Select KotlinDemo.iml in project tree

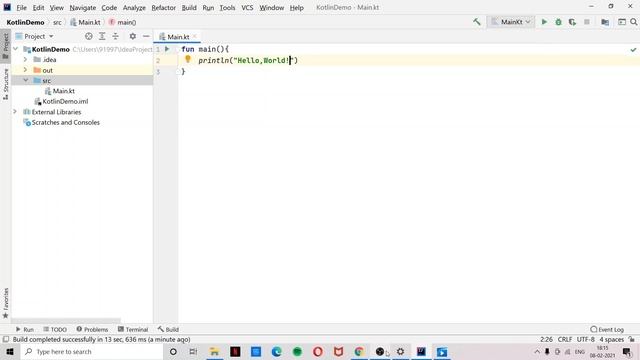click(x=61, y=101)
